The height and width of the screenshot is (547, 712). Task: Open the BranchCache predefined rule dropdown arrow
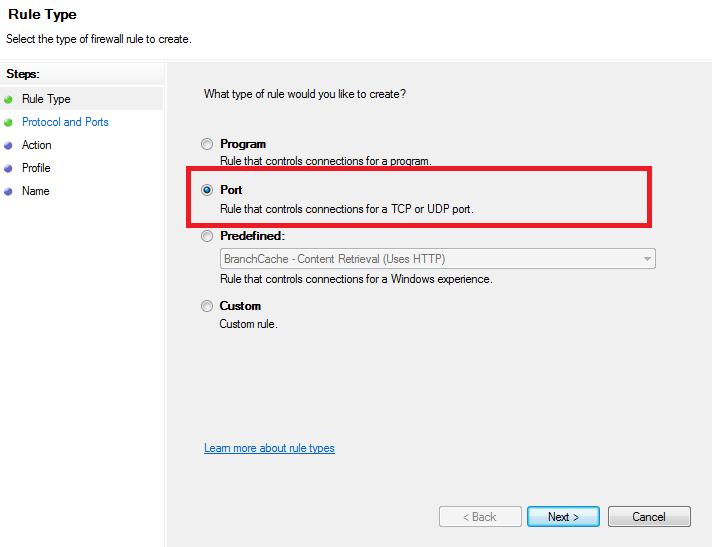647,259
